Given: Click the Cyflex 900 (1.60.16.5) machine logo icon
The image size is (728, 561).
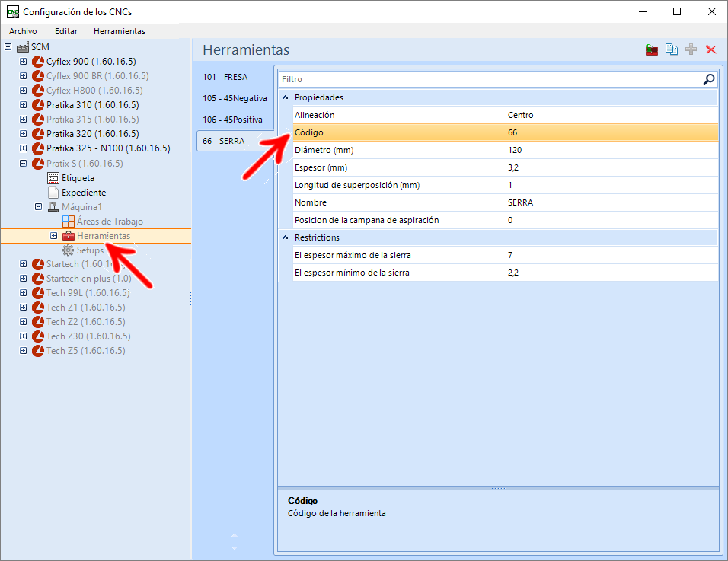Looking at the screenshot, I should tap(38, 62).
